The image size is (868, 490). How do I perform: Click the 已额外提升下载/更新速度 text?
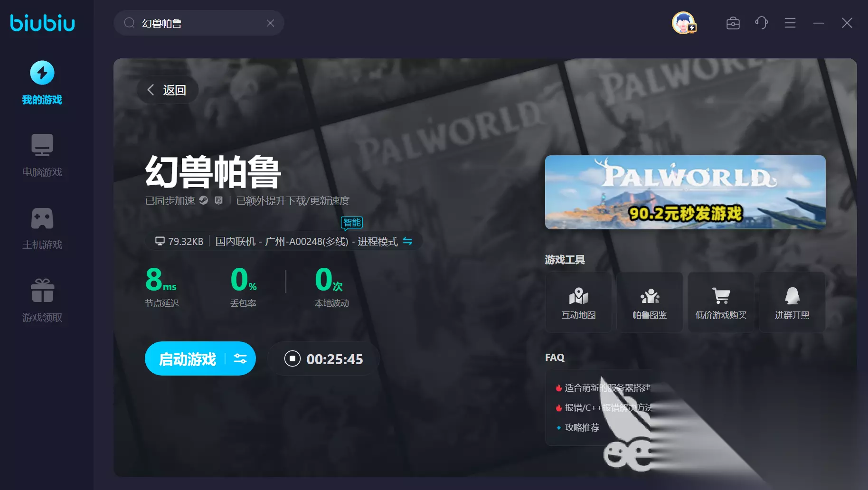(x=292, y=201)
